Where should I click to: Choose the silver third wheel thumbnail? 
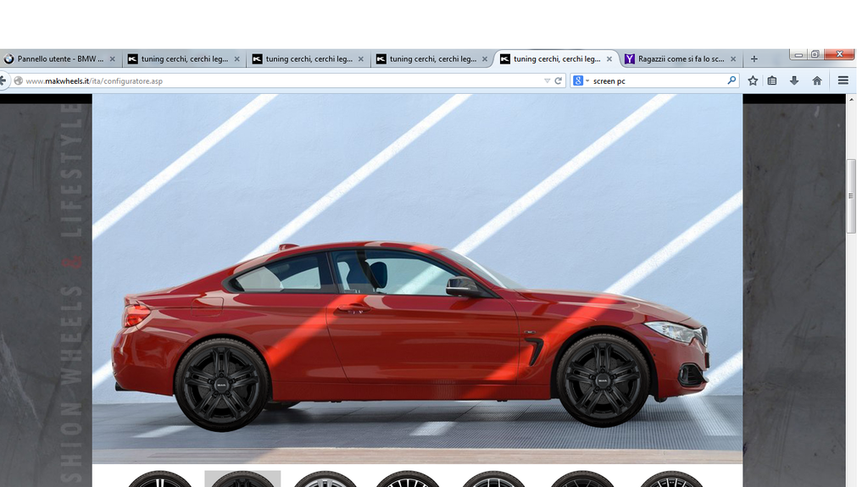pyautogui.click(x=325, y=479)
